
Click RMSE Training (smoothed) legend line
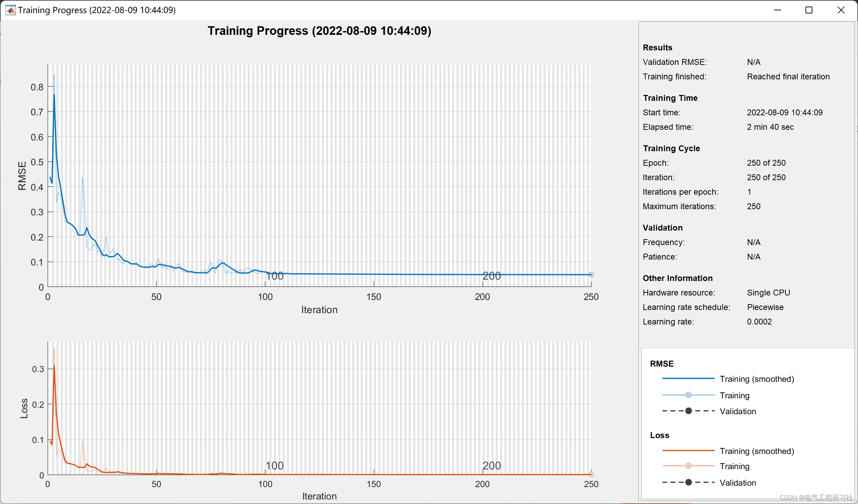[x=688, y=379]
